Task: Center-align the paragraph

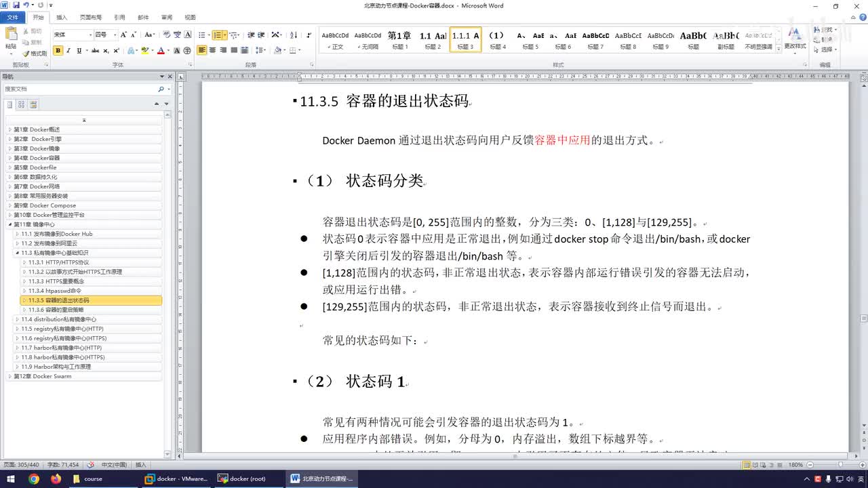Action: pyautogui.click(x=213, y=51)
